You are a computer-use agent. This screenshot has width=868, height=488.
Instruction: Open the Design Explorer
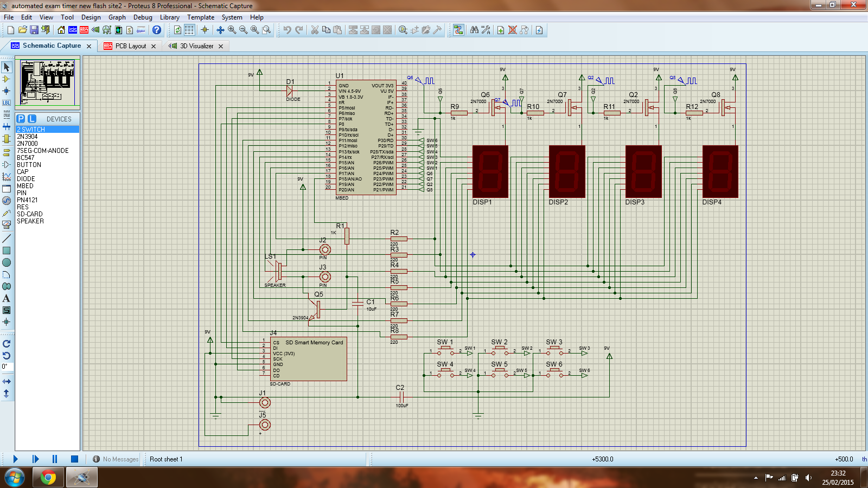point(106,30)
